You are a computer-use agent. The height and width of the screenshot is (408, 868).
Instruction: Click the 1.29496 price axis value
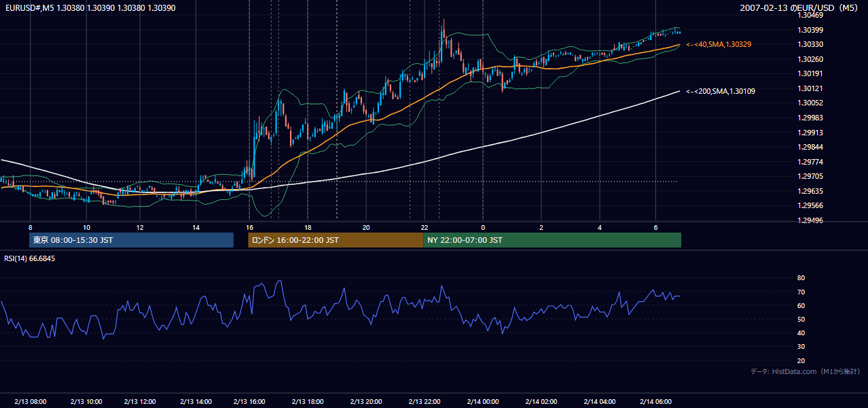pos(810,220)
